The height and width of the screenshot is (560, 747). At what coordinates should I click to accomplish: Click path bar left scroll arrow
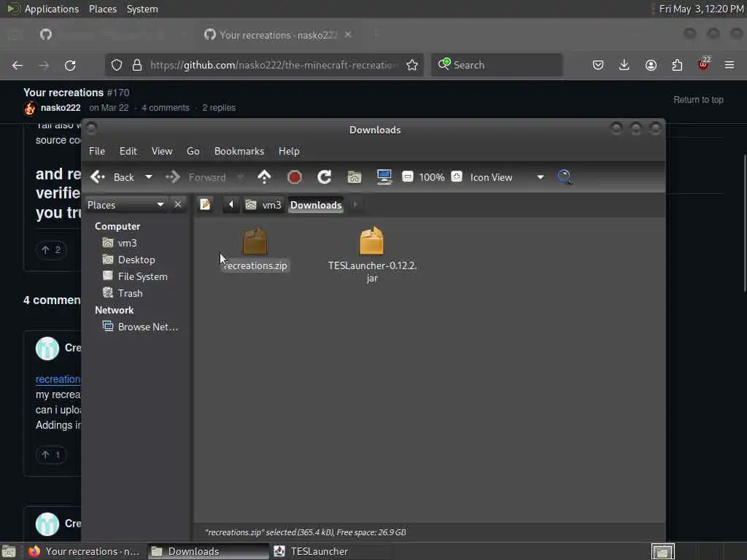pos(231,205)
